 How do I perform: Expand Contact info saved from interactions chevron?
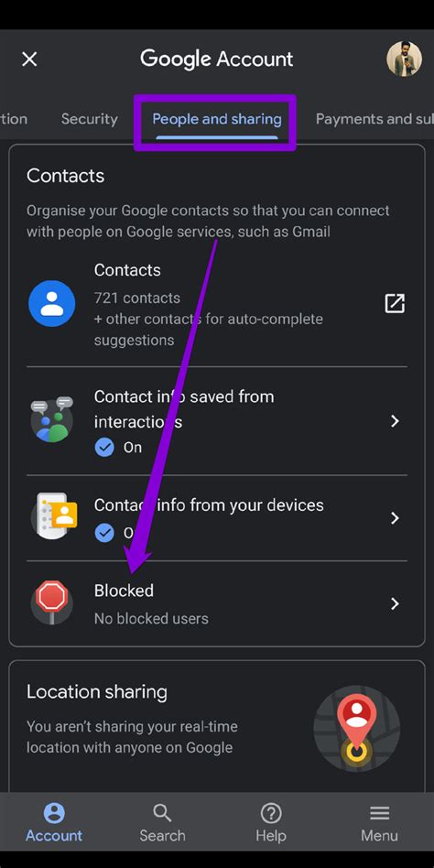395,421
